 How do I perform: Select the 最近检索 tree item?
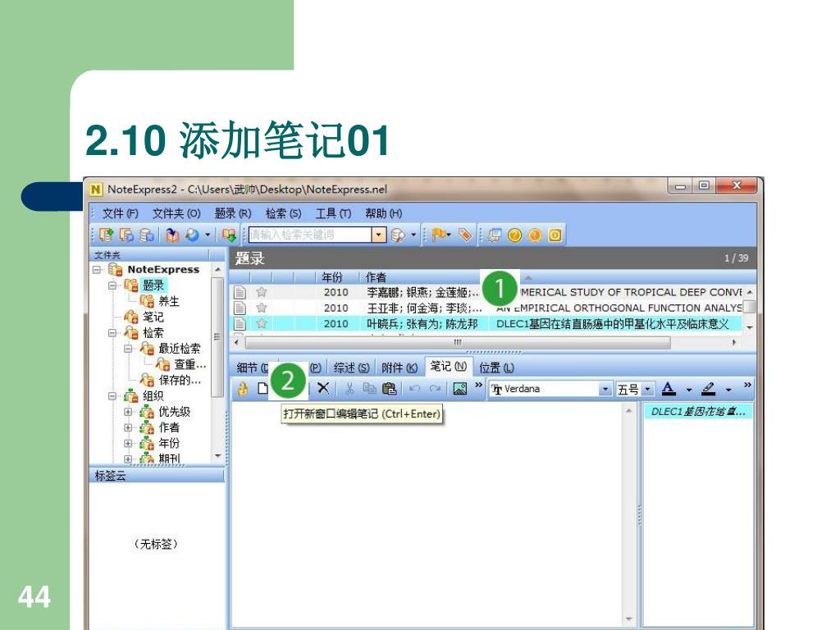tap(180, 348)
